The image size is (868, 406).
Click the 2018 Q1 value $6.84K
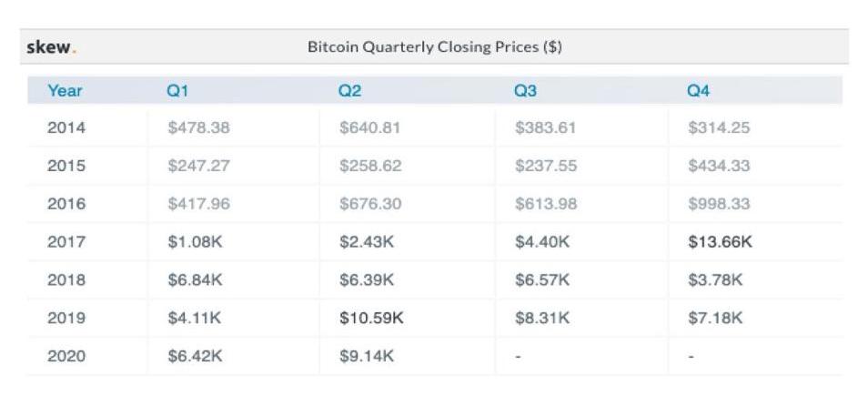(195, 279)
